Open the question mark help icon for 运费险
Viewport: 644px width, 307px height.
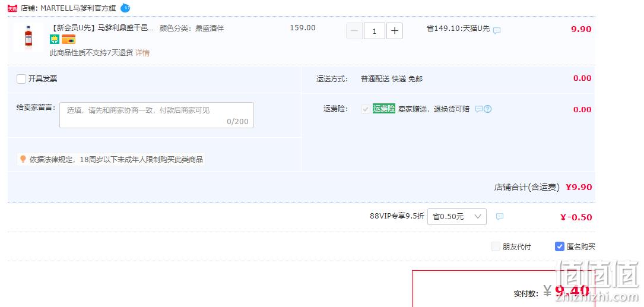[487, 109]
